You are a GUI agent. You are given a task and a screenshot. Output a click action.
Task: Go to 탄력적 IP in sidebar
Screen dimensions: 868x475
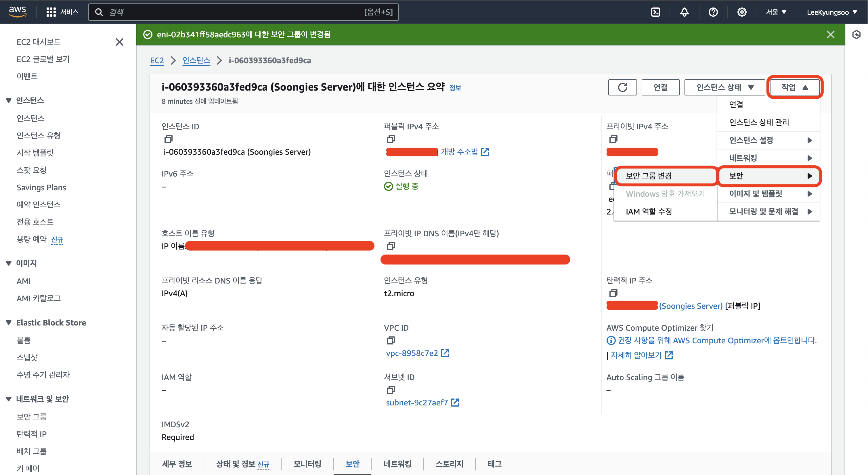31,434
